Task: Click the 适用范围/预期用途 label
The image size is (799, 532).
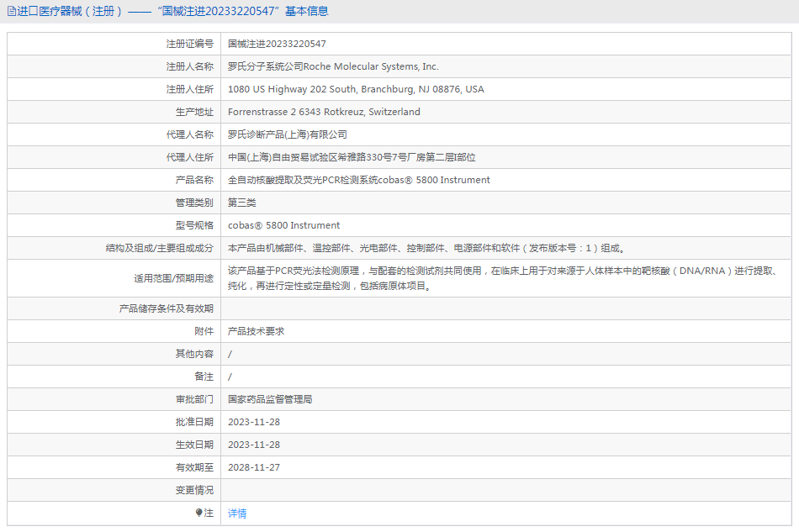Action: [174, 278]
